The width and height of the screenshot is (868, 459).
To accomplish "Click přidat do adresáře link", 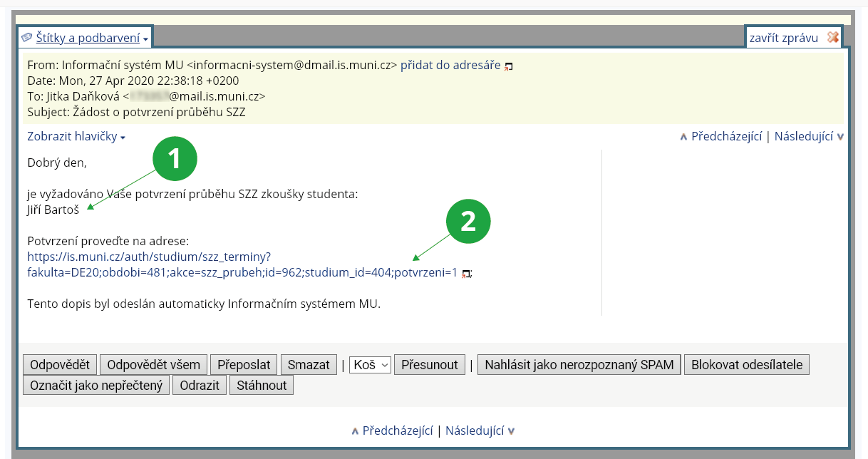I will [450, 65].
